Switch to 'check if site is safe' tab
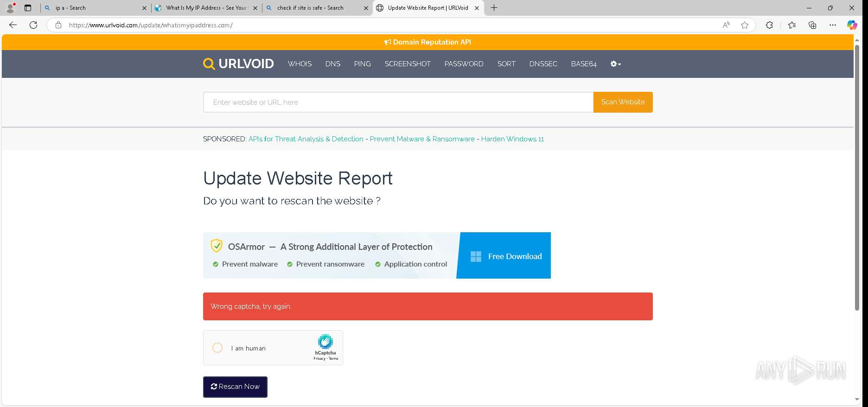The height and width of the screenshot is (407, 868). click(317, 8)
